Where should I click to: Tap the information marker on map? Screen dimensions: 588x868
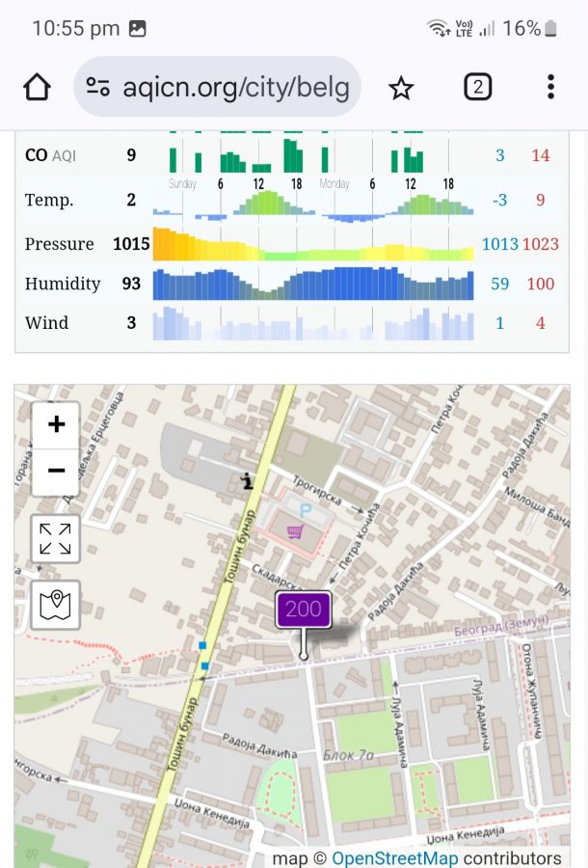248,481
